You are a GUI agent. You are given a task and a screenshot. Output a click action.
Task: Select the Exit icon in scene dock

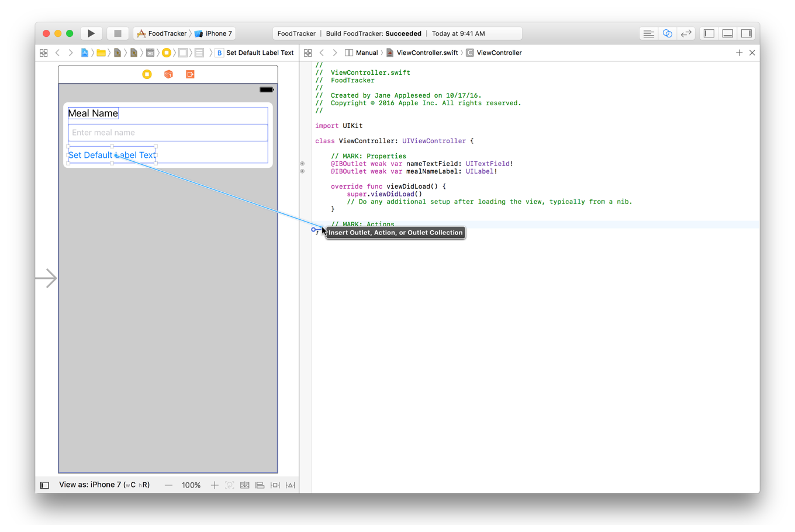[x=190, y=74]
